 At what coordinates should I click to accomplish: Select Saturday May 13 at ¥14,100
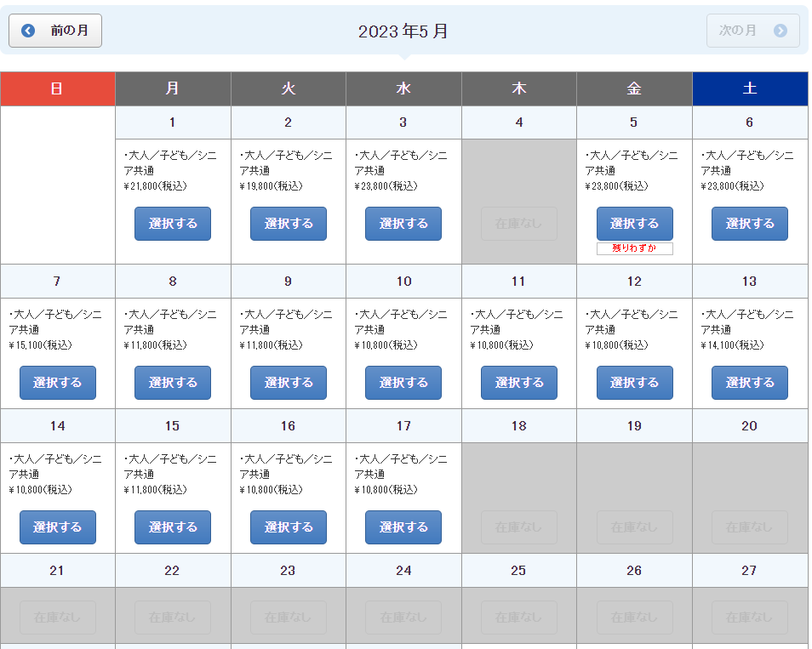[x=750, y=383]
